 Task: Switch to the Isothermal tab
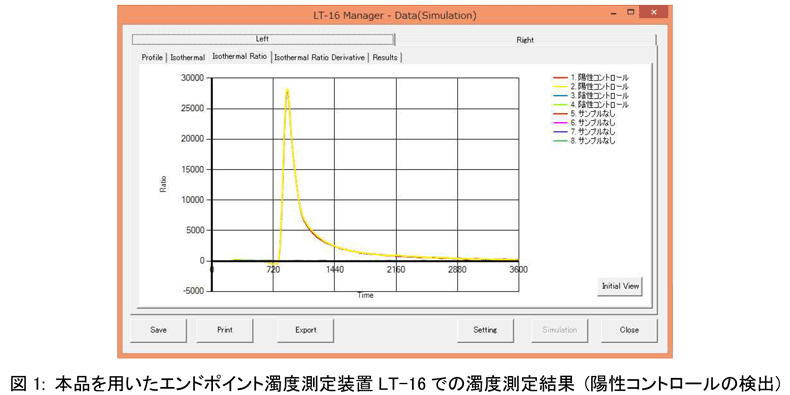[x=187, y=57]
